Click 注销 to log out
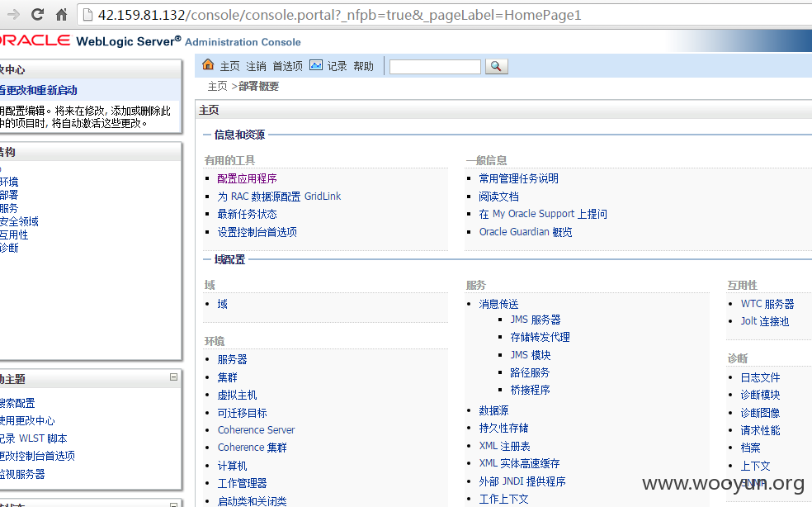 point(256,66)
